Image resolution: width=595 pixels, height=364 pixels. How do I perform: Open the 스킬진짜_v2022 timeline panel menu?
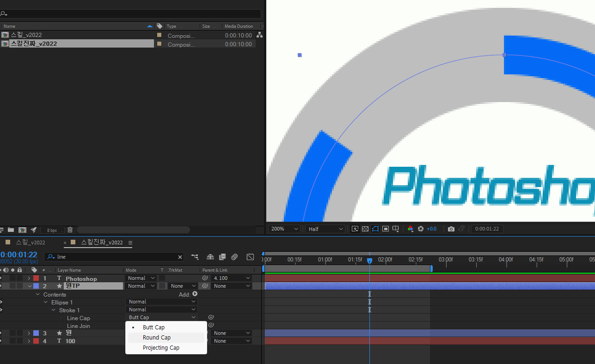click(130, 243)
